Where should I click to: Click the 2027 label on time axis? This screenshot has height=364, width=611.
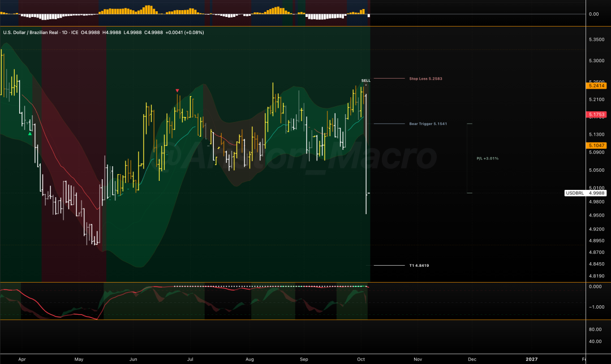(531, 359)
